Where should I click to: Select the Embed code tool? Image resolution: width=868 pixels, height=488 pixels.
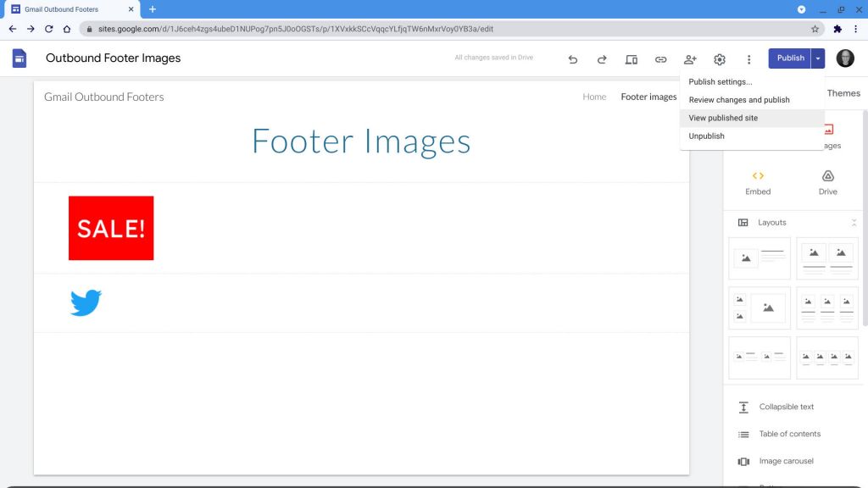pyautogui.click(x=757, y=182)
